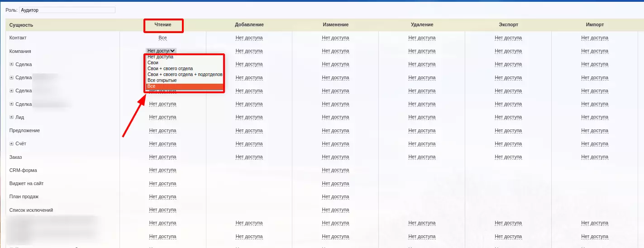
Task: Click the Добавление column header
Action: (x=249, y=24)
